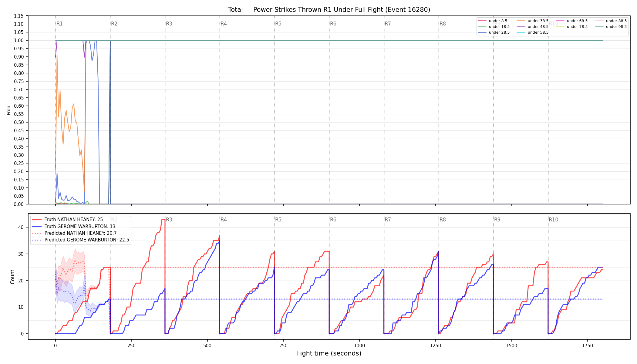Click the 250 tick on the time axis
The image size is (637, 364).
[131, 345]
